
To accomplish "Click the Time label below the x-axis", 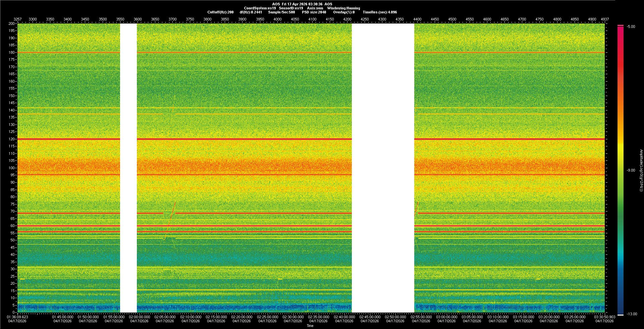I will click(x=310, y=326).
